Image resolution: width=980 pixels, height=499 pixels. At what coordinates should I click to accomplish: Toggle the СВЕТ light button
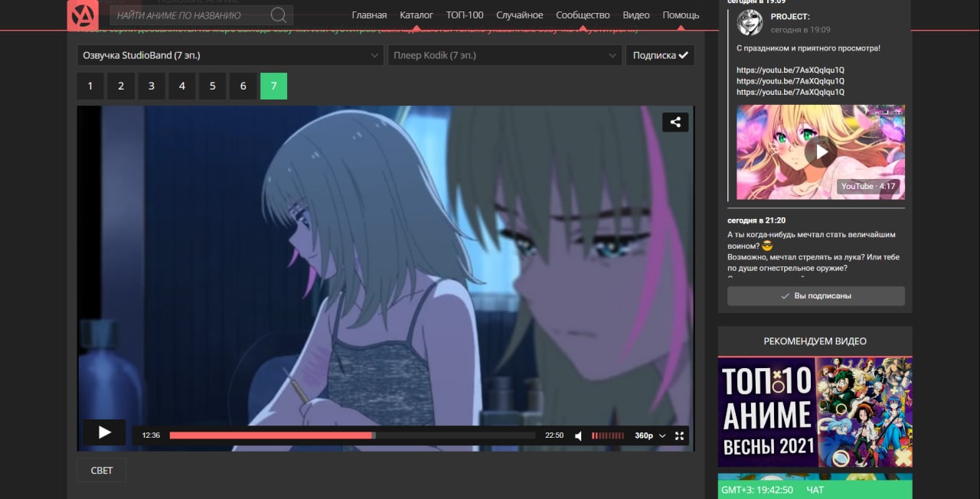coord(102,471)
